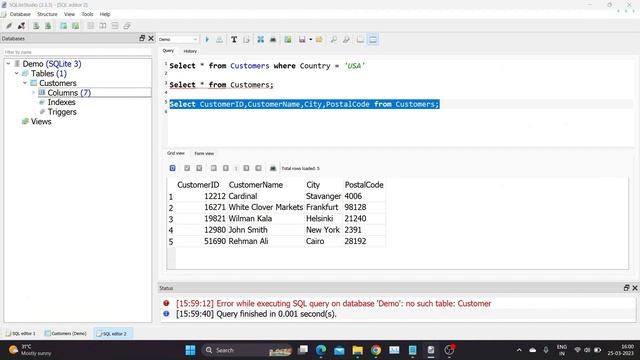
Task: Select Views in the database tree
Action: 41,122
